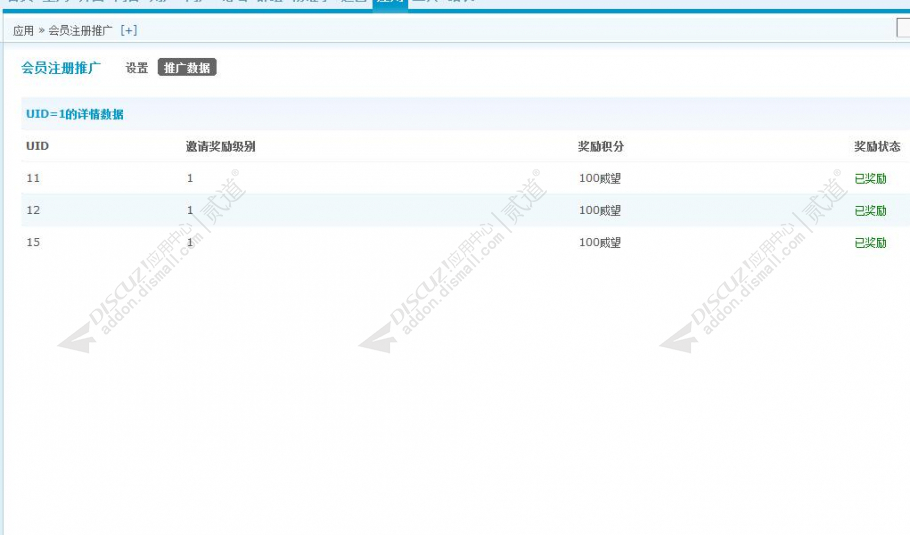The image size is (910, 535).
Task: Click 已奖励 status in UID 15 row
Action: click(x=871, y=243)
